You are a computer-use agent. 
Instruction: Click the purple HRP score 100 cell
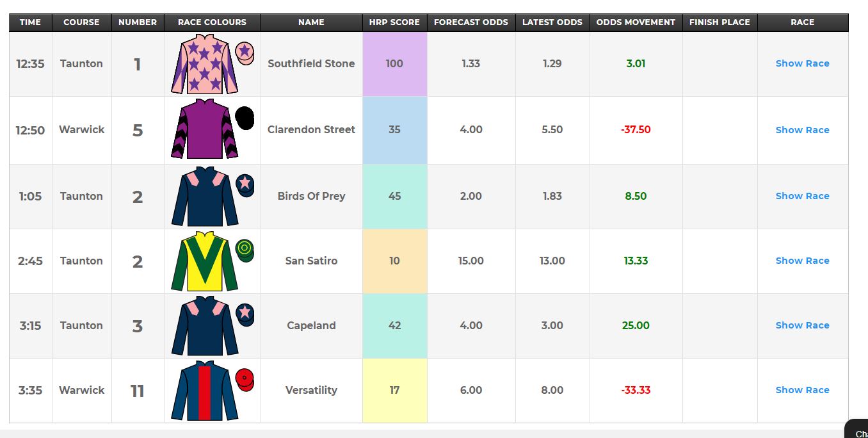click(x=394, y=64)
